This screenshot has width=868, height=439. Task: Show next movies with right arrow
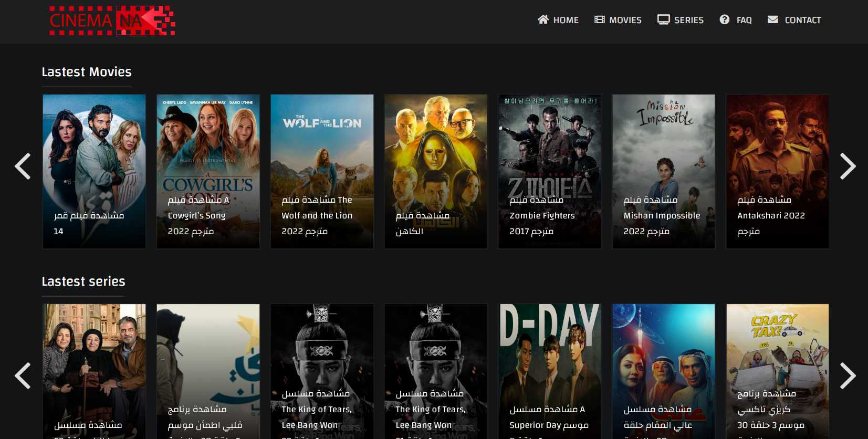848,166
